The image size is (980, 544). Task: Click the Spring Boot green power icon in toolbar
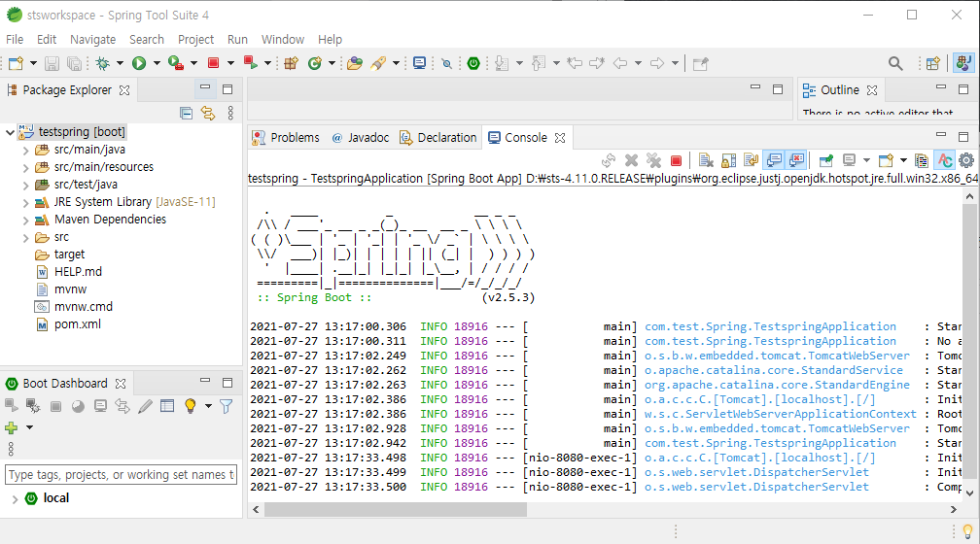point(473,63)
